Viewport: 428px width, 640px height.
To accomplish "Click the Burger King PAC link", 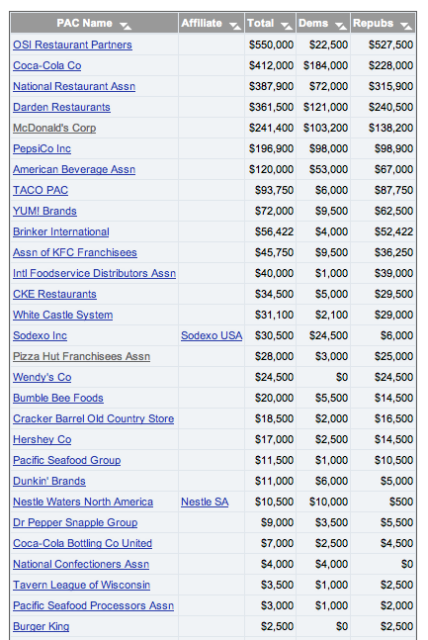I will click(x=41, y=626).
